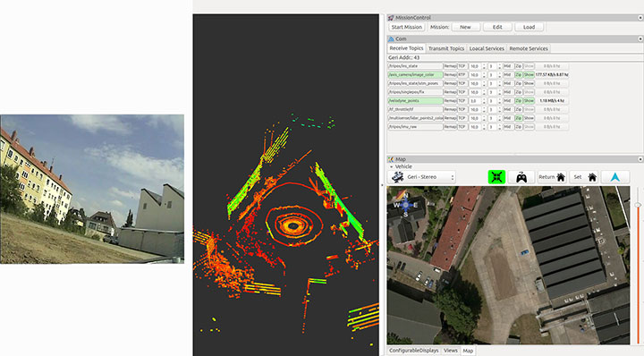The width and height of the screenshot is (644, 356).
Task: Click the green center-on-vehicle icon
Action: point(496,177)
